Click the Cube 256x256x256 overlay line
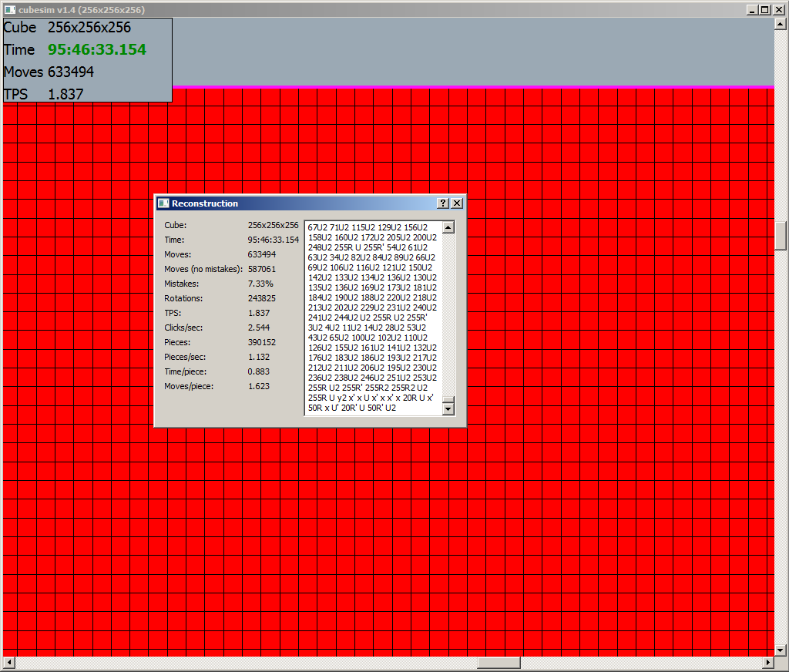The height and width of the screenshot is (672, 789). point(68,27)
